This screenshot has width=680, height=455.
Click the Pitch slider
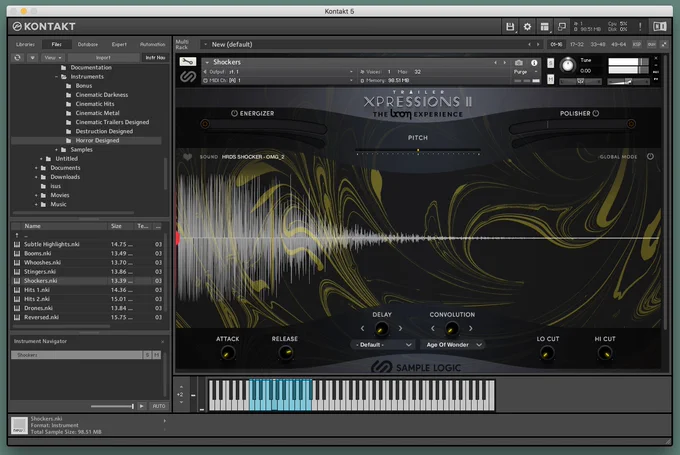click(x=418, y=152)
